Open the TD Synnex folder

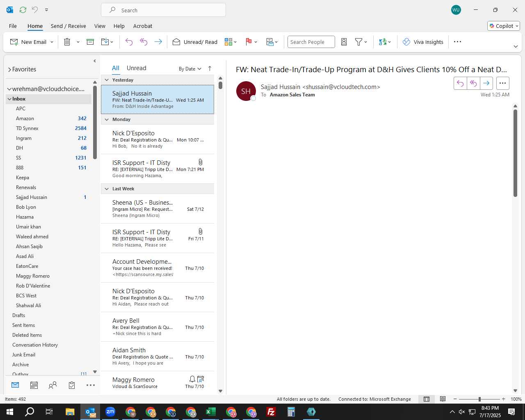(x=27, y=128)
